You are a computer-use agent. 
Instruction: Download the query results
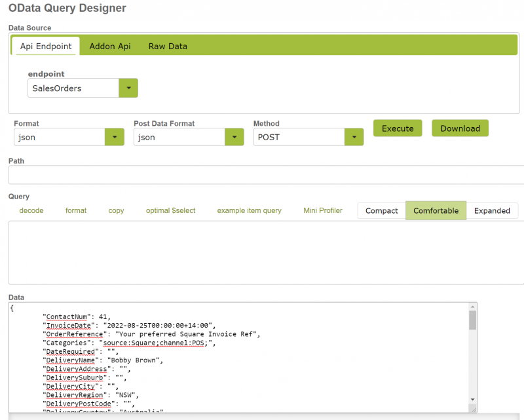point(460,128)
